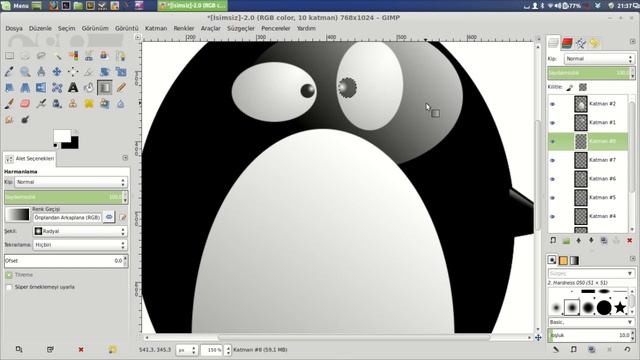Viewport: 640px width, 360px height.
Task: Create a new layer button in layers panel
Action: pos(553,241)
